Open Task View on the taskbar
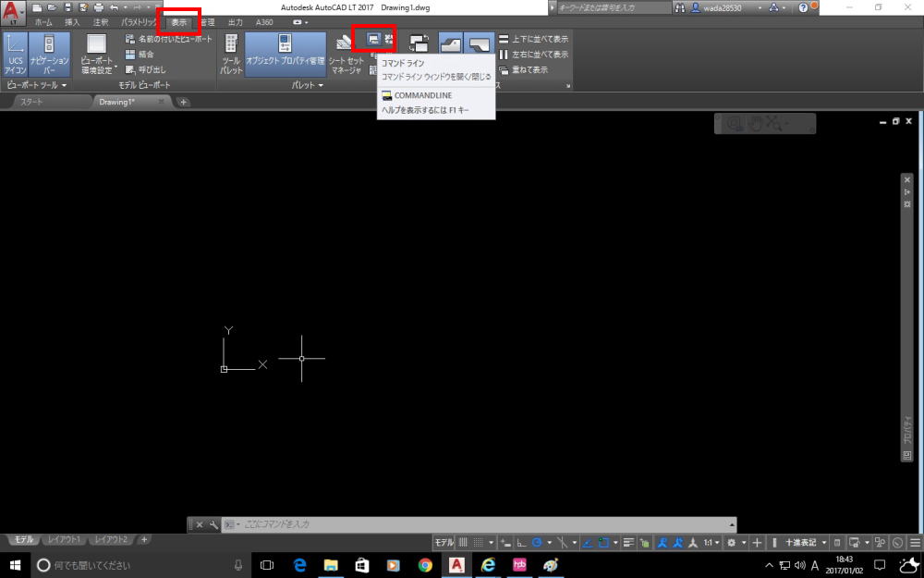924x578 pixels. (267, 565)
